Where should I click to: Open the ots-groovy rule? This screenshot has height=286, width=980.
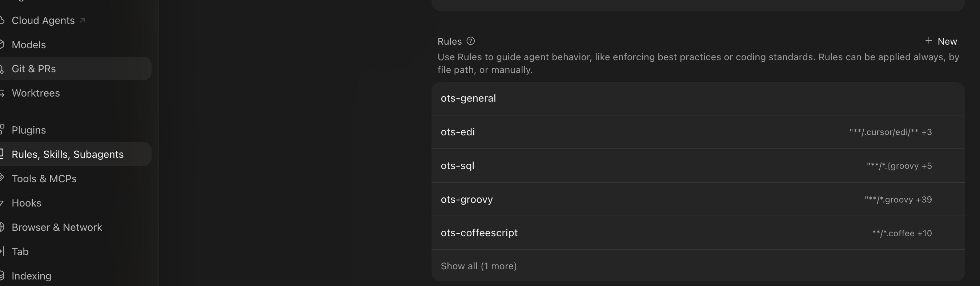[x=698, y=199]
